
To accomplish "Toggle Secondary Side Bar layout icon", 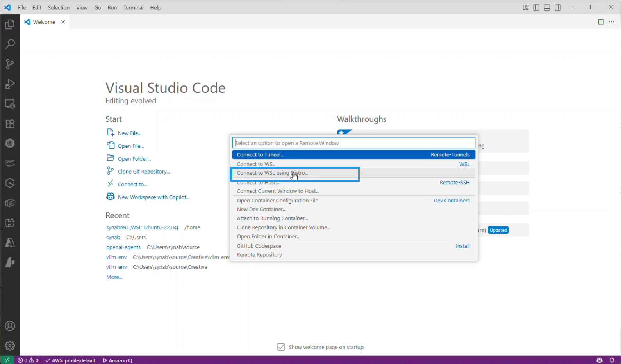I will [x=558, y=7].
